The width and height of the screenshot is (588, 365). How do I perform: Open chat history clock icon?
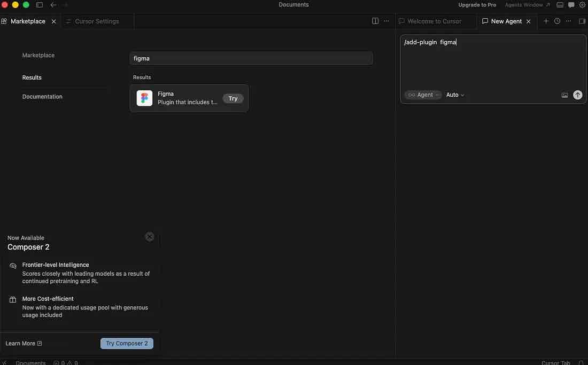[557, 21]
